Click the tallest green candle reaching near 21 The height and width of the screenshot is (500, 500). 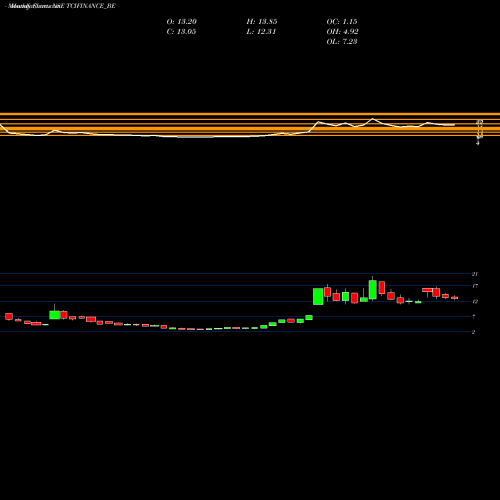(x=373, y=289)
